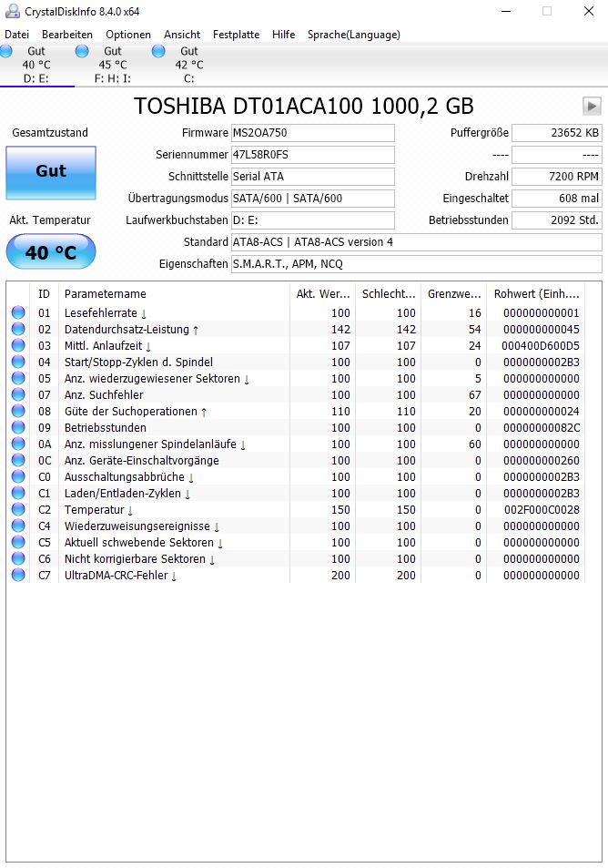The height and width of the screenshot is (868, 608).
Task: Select threshold value 67 in Suchfehler row
Action: [475, 395]
